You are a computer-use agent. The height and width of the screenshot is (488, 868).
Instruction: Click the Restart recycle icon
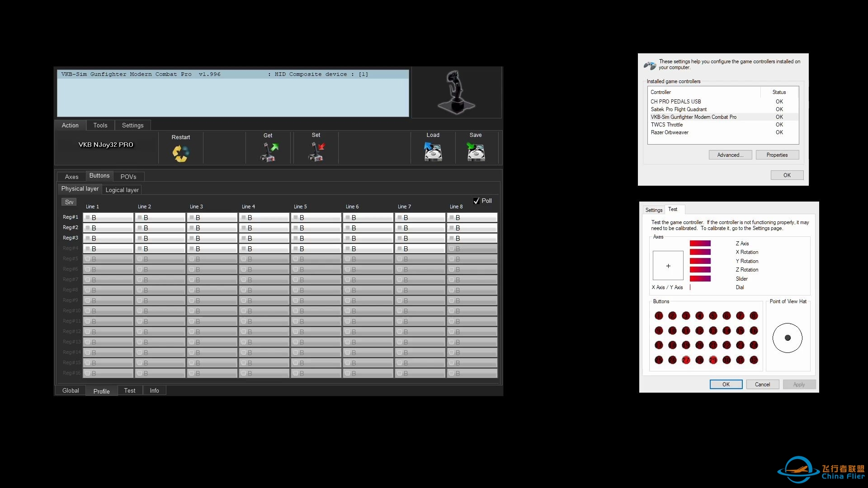click(180, 153)
